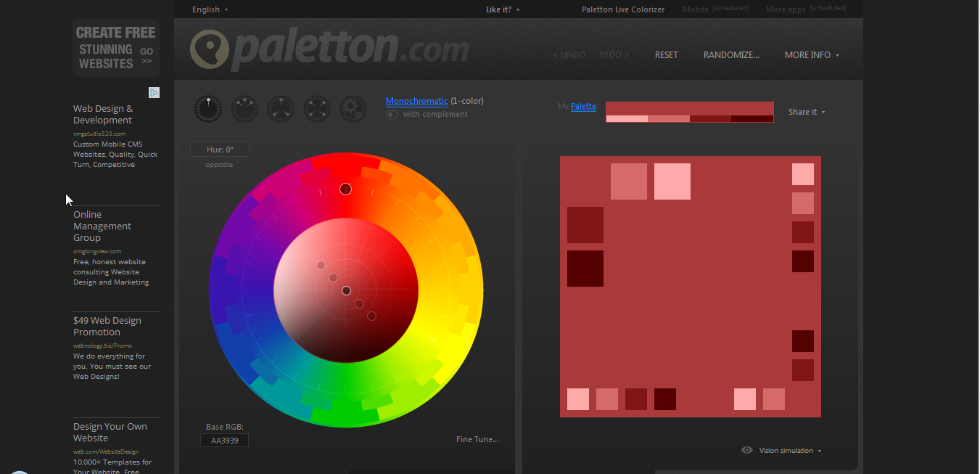Expand the "Like it?" dropdown

coord(502,9)
